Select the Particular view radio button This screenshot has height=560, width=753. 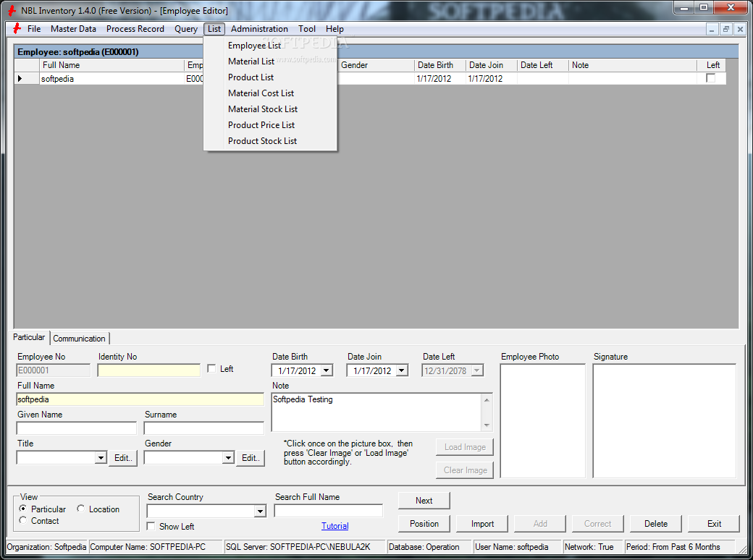(x=22, y=508)
